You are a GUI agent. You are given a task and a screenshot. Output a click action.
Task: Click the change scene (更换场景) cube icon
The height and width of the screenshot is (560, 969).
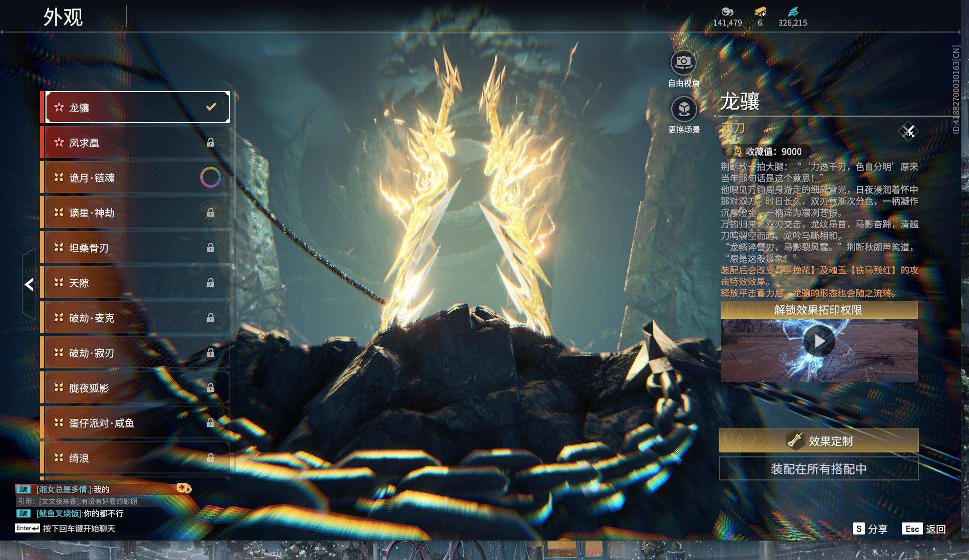684,109
